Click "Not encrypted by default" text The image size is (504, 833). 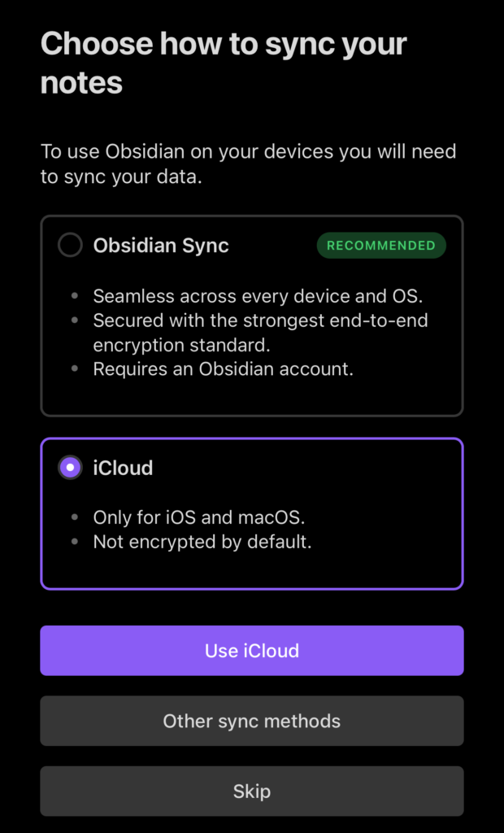click(202, 542)
